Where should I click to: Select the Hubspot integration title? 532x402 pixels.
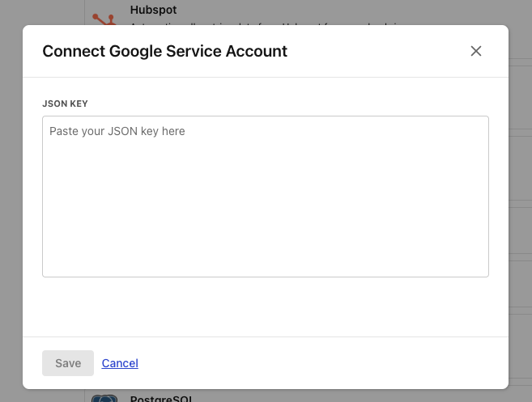click(153, 10)
